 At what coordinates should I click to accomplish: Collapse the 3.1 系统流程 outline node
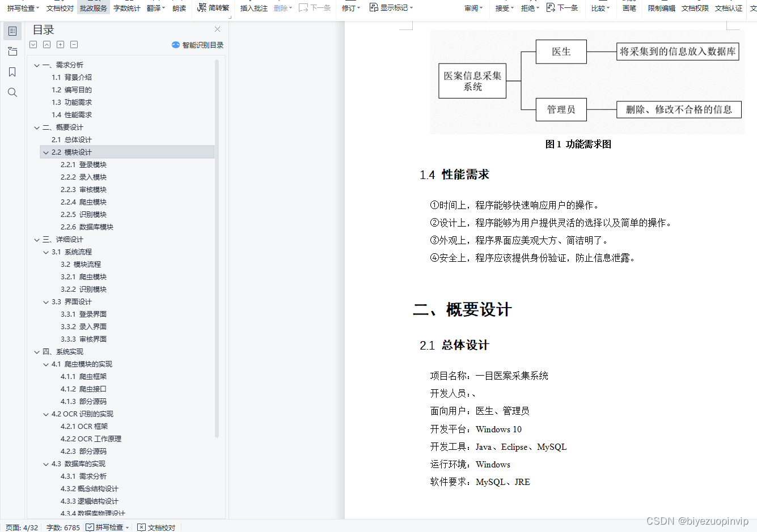[x=46, y=252]
